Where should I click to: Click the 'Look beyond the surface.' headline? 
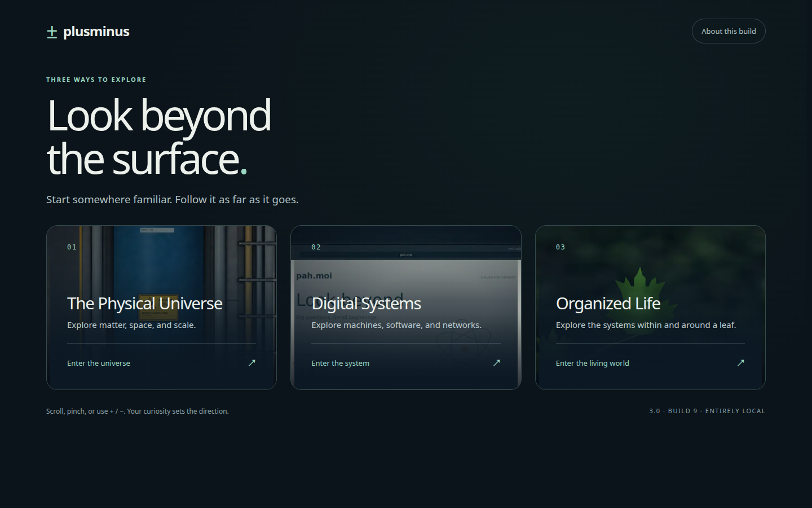(159, 137)
